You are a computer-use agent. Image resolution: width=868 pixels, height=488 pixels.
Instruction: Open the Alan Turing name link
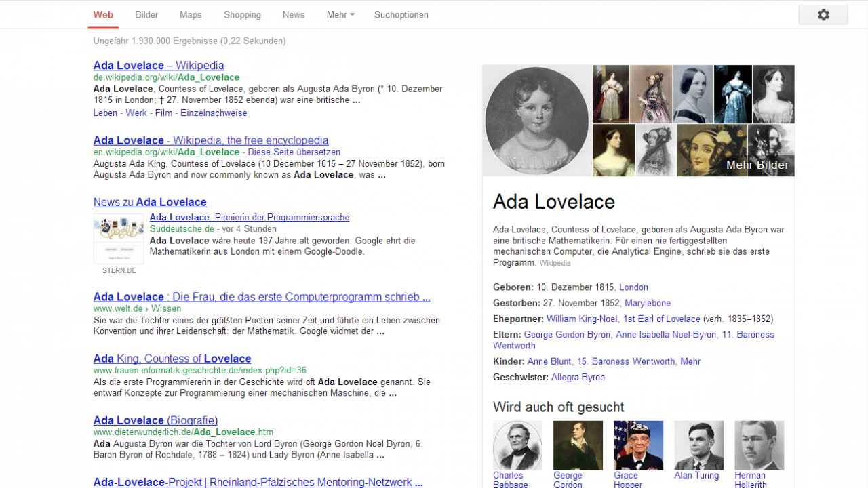[696, 476]
